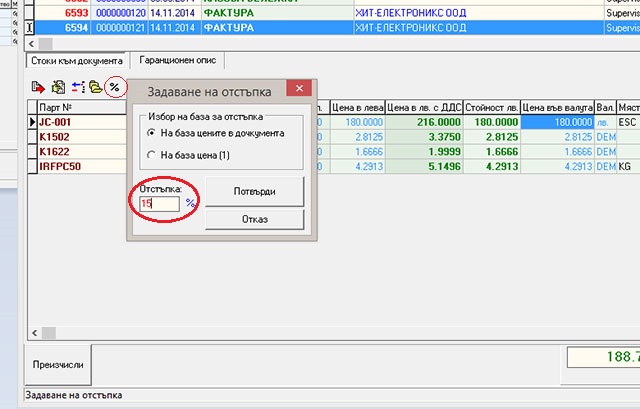Click the Стойност лв. column header
640x409 pixels.
pos(492,107)
